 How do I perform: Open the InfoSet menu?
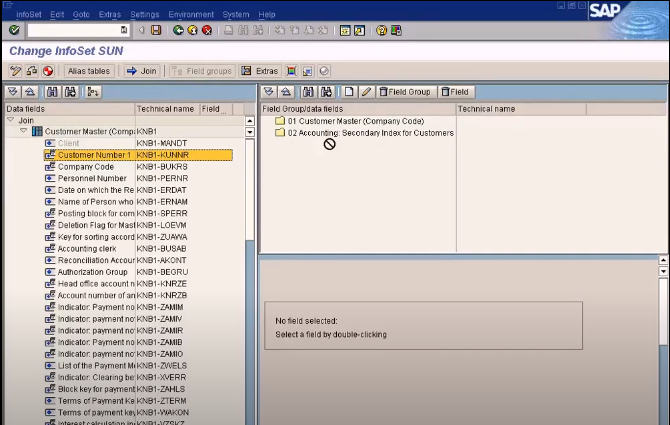[29, 15]
